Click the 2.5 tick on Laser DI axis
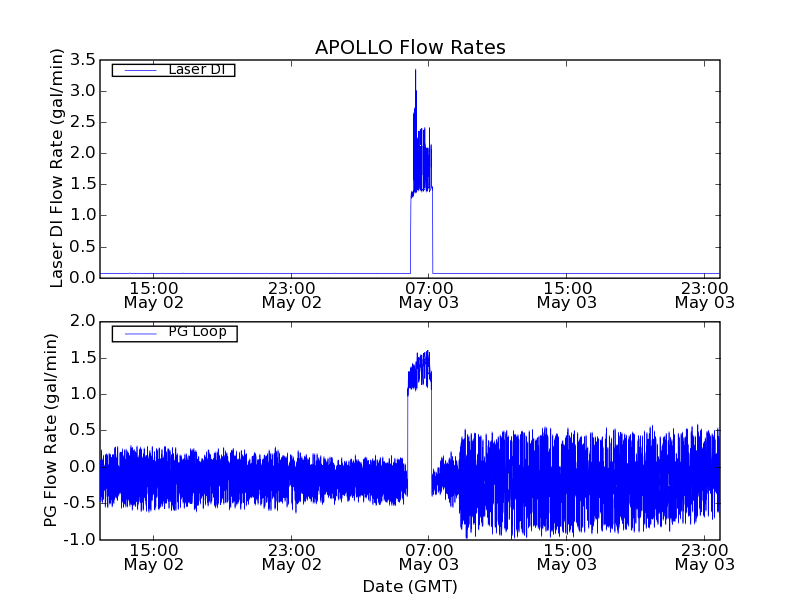This screenshot has width=800, height=600. coord(83,122)
